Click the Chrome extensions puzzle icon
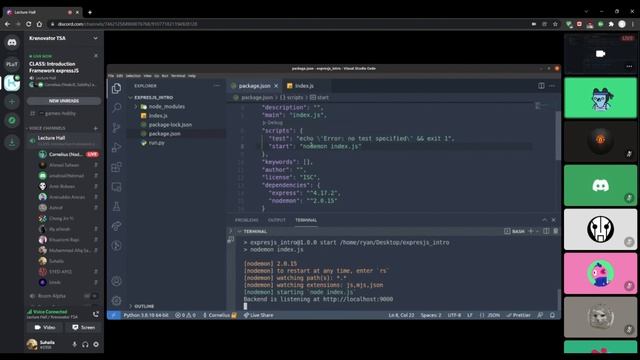The width and height of the screenshot is (640, 360). (611, 24)
